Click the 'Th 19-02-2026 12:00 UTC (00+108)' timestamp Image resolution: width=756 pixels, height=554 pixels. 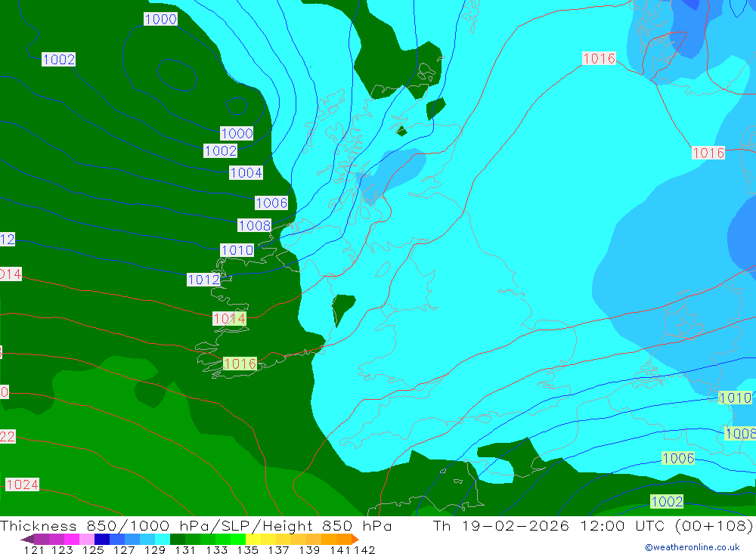click(593, 525)
